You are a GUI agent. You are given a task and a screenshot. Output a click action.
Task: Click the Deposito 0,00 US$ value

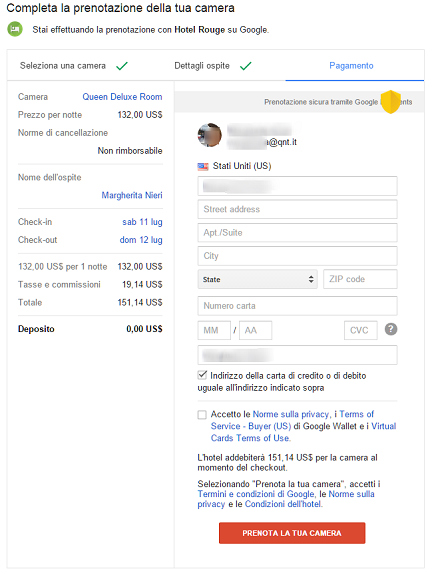tap(144, 329)
